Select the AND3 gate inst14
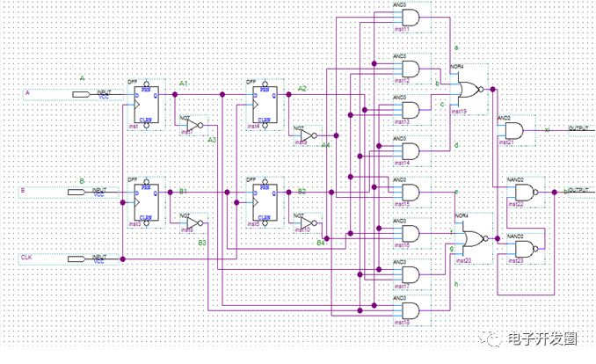The height and width of the screenshot is (364, 596). click(x=411, y=151)
